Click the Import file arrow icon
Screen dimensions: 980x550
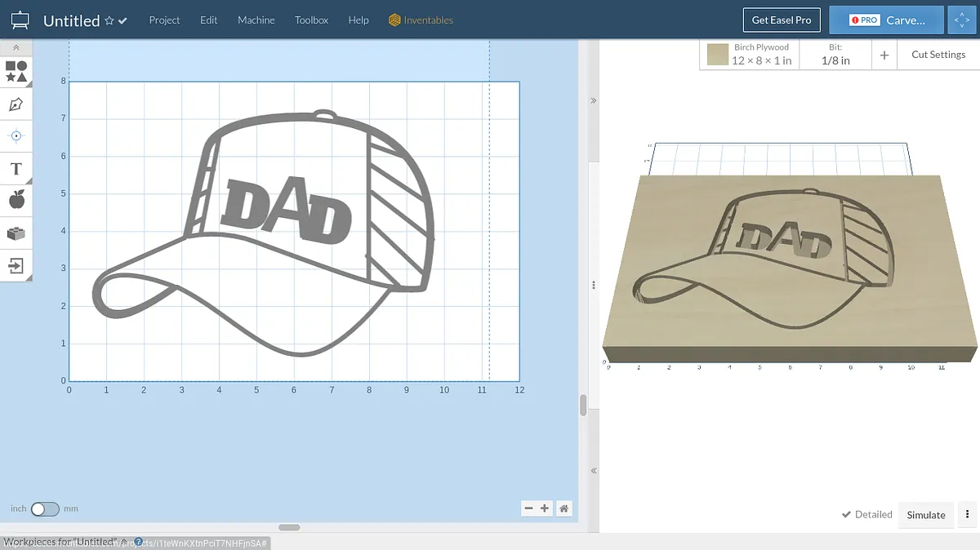point(16,265)
